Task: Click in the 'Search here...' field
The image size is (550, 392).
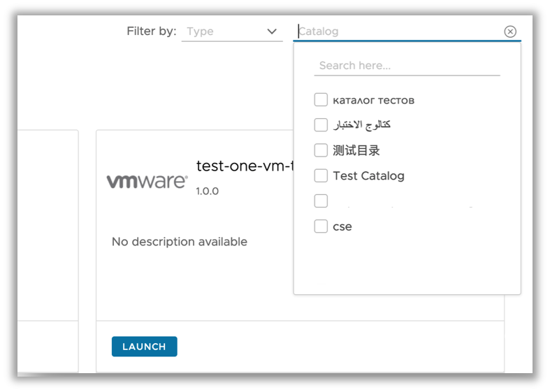Action: pyautogui.click(x=407, y=66)
